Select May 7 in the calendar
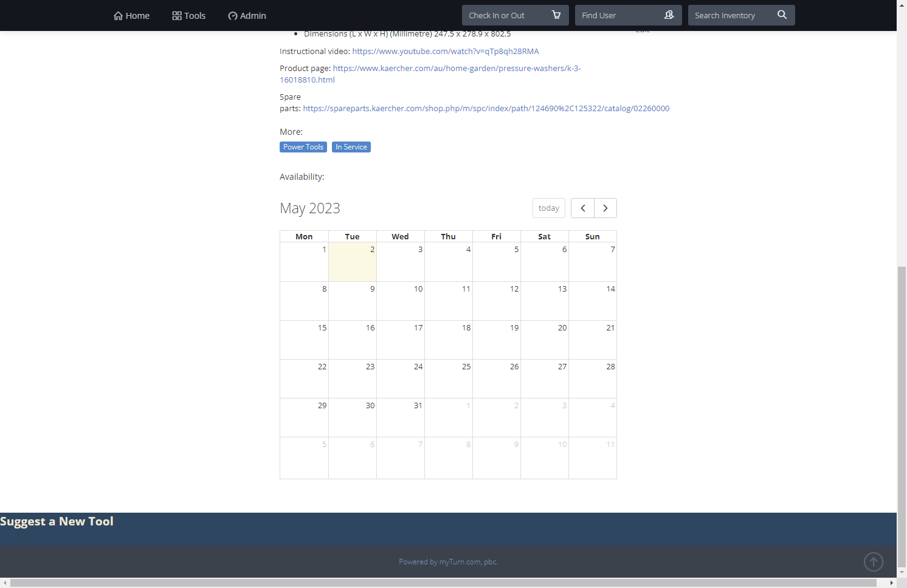 pos(593,262)
